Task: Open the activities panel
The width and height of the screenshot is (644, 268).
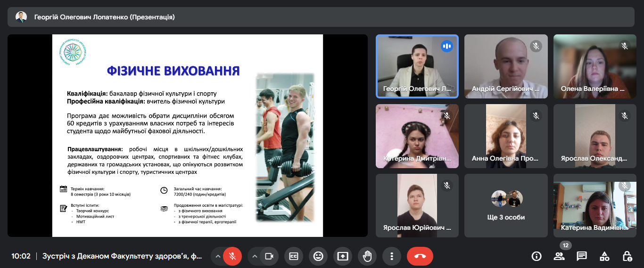Action: coord(604,256)
